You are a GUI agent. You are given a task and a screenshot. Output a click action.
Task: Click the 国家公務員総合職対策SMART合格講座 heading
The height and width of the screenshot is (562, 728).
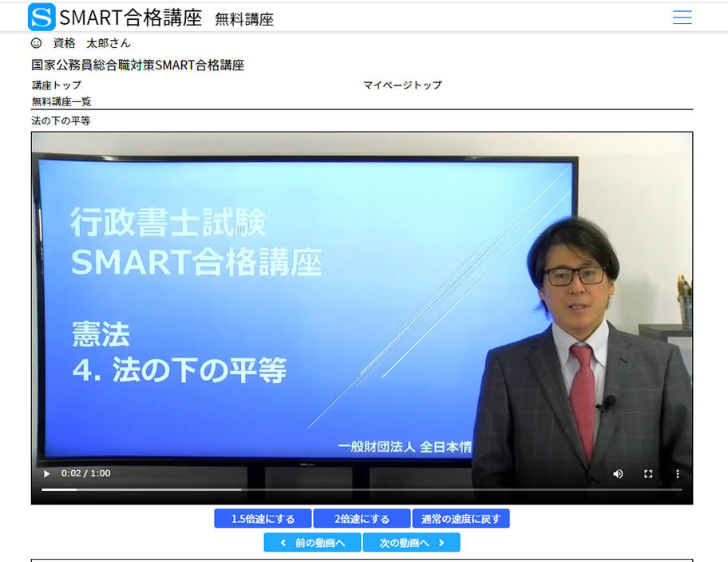pyautogui.click(x=138, y=65)
